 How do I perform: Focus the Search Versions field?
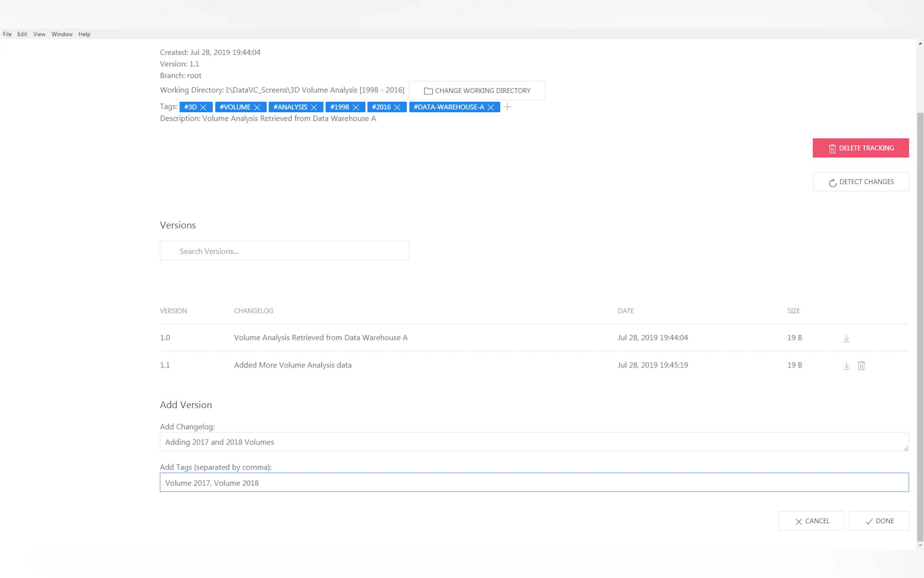pyautogui.click(x=284, y=251)
